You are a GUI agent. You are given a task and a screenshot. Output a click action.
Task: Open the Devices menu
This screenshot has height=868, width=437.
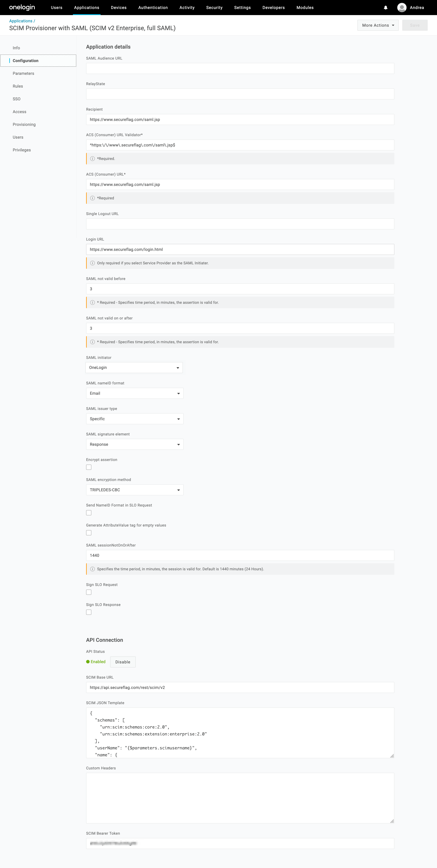point(119,7)
